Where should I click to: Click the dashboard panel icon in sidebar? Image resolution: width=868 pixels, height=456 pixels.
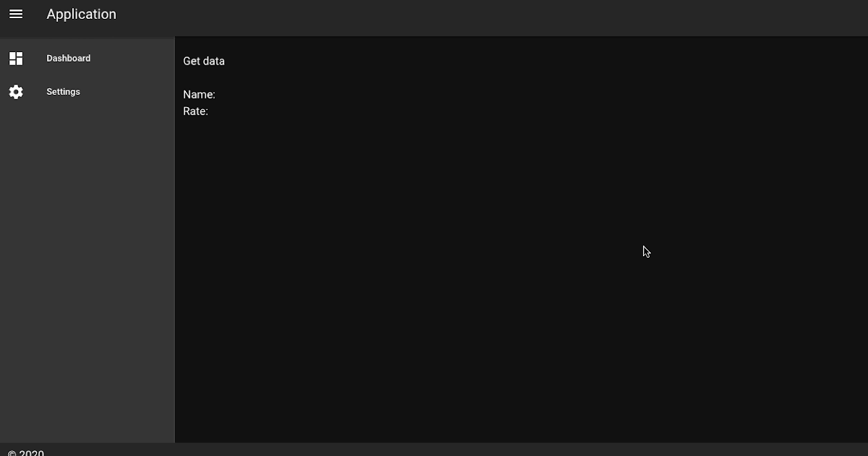pyautogui.click(x=16, y=58)
